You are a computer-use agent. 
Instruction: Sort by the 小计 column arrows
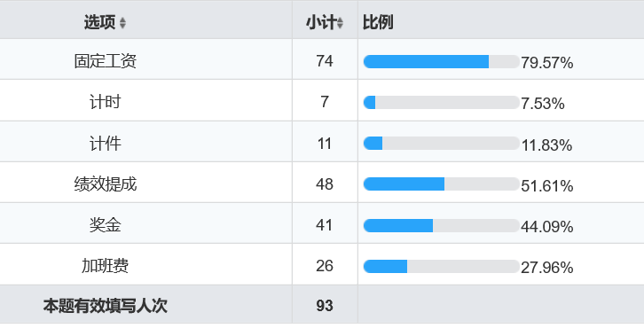[x=340, y=23]
